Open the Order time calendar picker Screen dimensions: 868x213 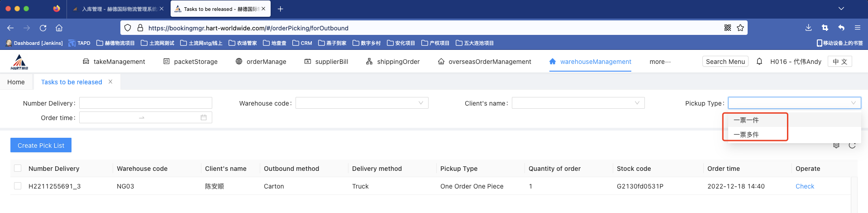(x=204, y=118)
